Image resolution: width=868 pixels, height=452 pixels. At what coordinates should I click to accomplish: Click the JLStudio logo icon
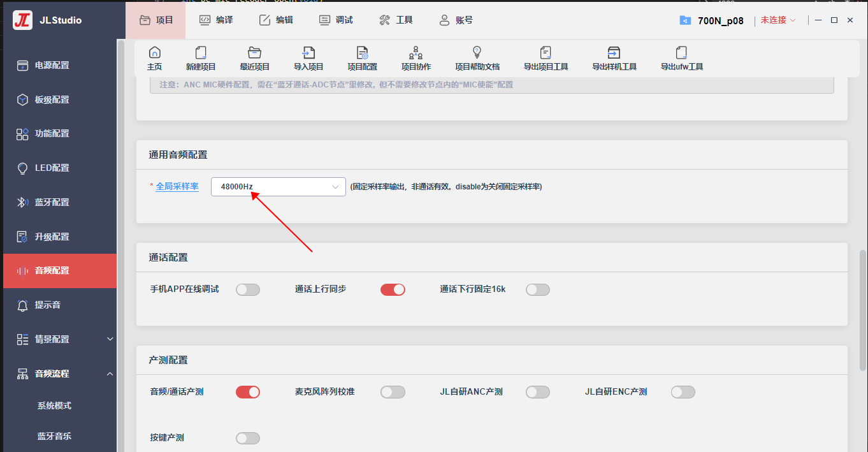coord(22,20)
